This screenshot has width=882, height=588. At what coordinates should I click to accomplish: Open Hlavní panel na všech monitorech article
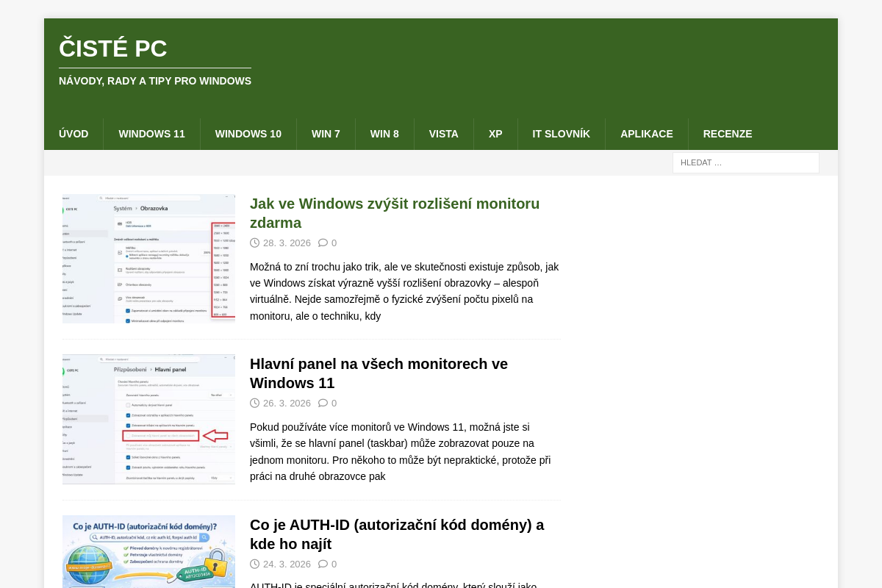379,373
